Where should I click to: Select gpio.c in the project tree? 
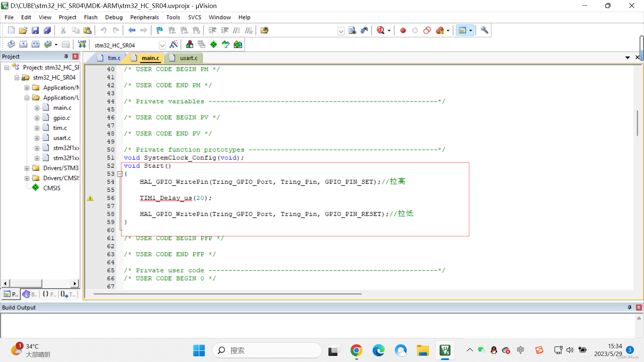click(x=61, y=118)
